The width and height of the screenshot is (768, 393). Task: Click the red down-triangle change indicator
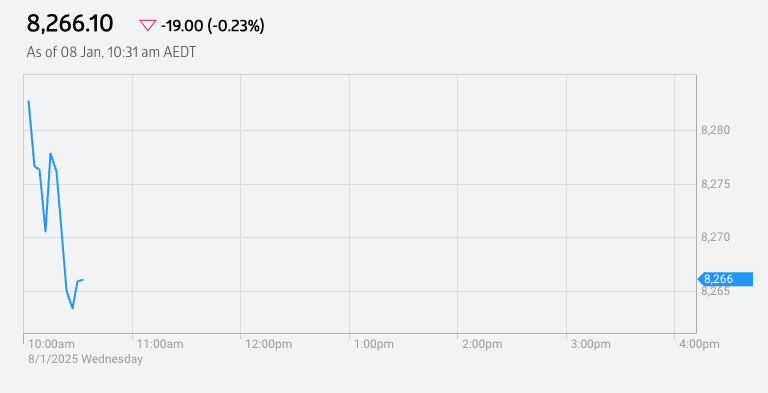pyautogui.click(x=147, y=25)
